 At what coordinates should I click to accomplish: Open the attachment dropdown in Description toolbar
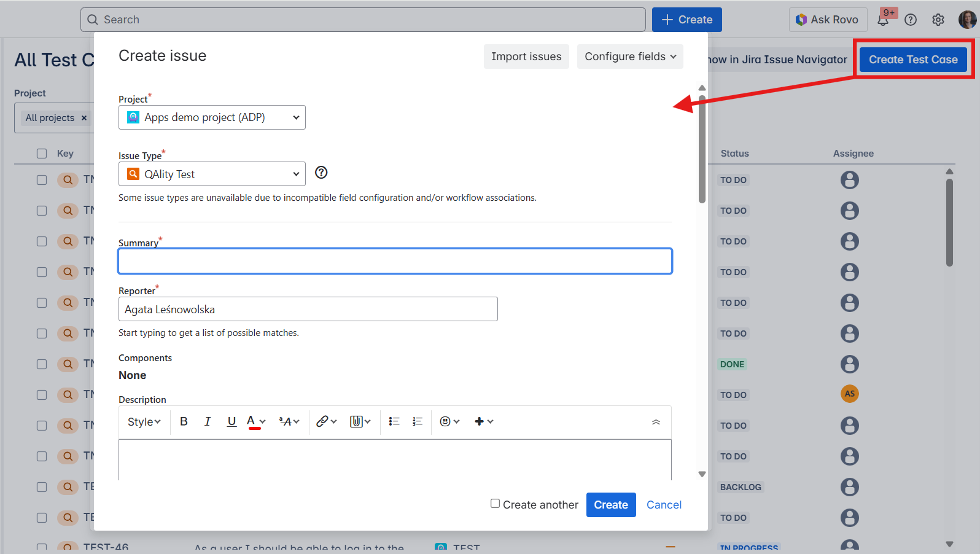pyautogui.click(x=360, y=421)
